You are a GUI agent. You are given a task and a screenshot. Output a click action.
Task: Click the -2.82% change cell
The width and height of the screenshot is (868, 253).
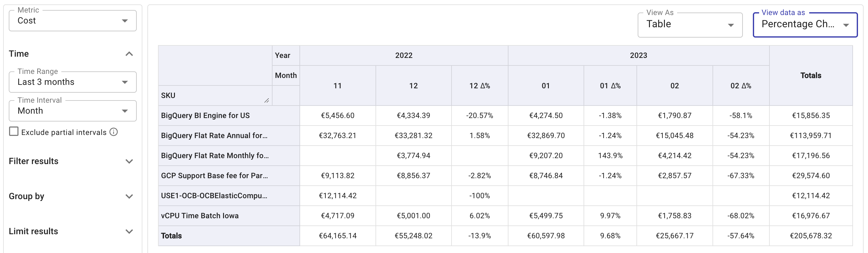tap(480, 175)
